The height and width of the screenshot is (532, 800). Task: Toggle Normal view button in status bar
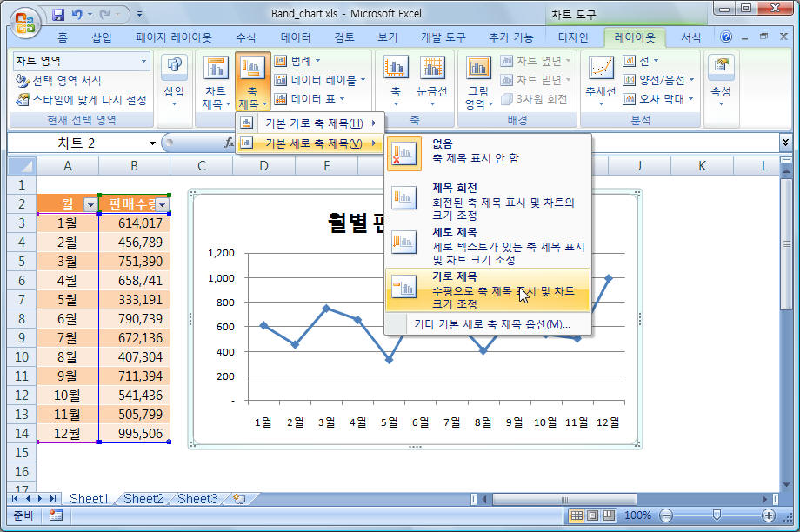click(x=576, y=515)
